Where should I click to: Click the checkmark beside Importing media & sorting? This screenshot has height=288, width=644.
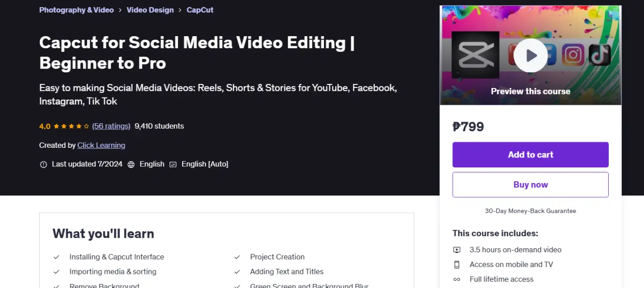(x=56, y=272)
